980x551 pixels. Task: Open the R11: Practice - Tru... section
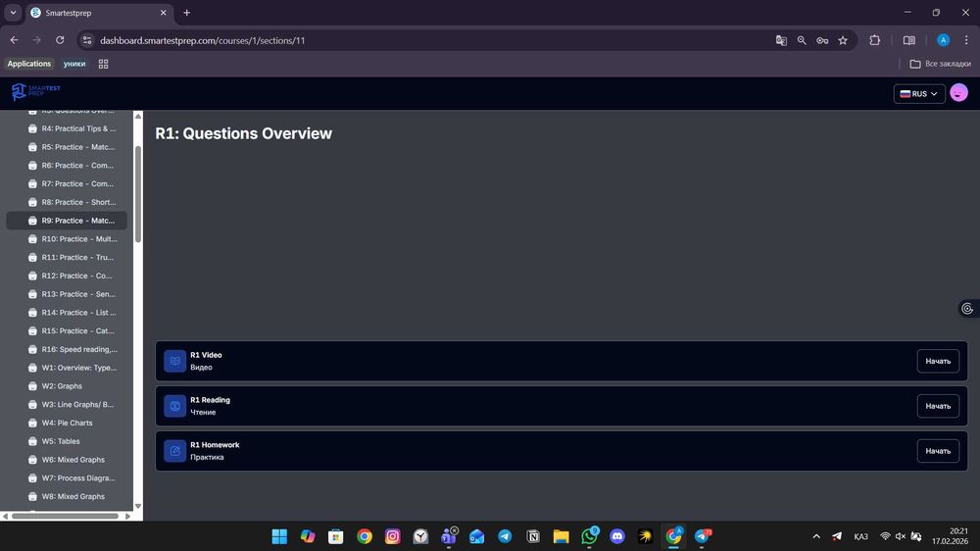(x=67, y=257)
